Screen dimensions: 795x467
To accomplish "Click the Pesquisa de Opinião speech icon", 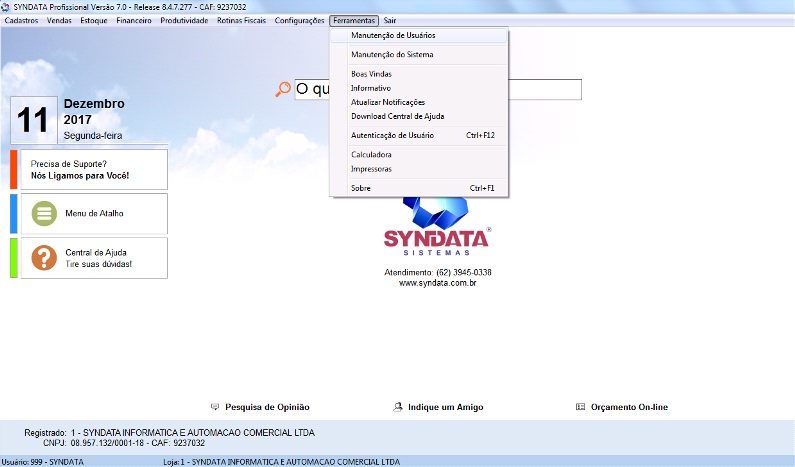I will [x=215, y=407].
